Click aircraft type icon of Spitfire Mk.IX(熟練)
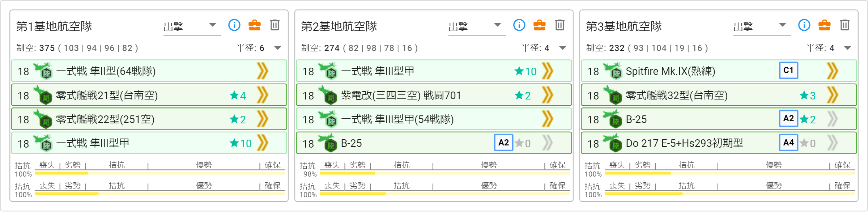Viewport: 868px width, 212px height. [x=613, y=71]
